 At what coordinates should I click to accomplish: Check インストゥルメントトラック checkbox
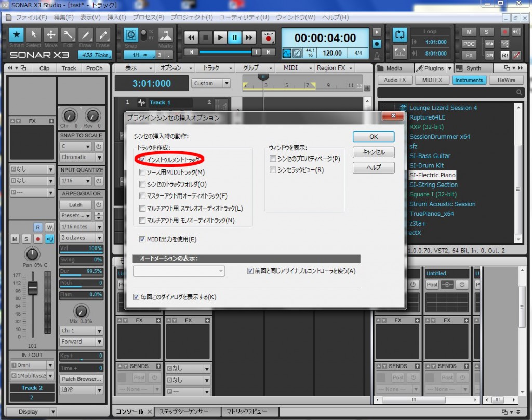142,160
